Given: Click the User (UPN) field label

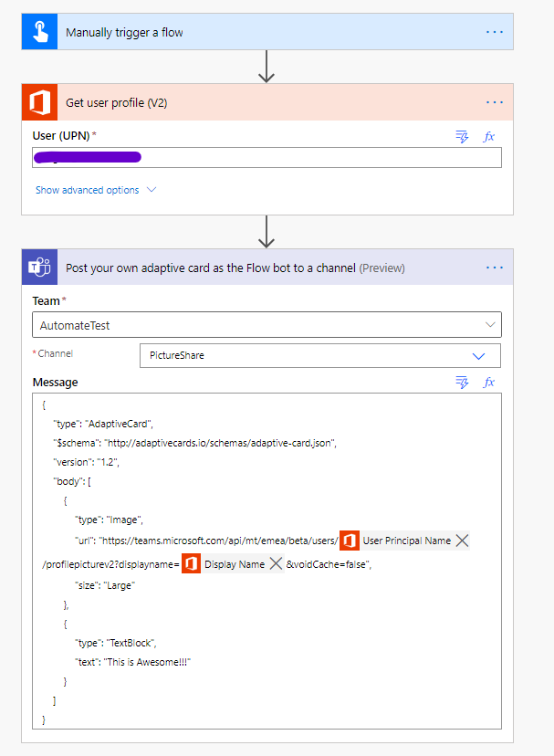Looking at the screenshot, I should pos(61,136).
